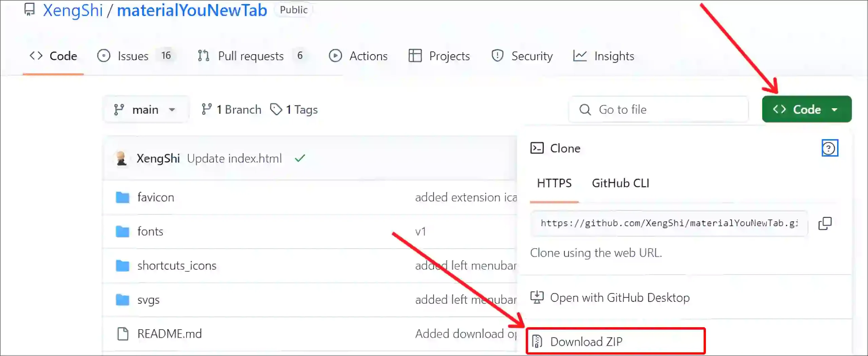This screenshot has width=868, height=356.
Task: View the 1 Branch link
Action: (x=231, y=109)
